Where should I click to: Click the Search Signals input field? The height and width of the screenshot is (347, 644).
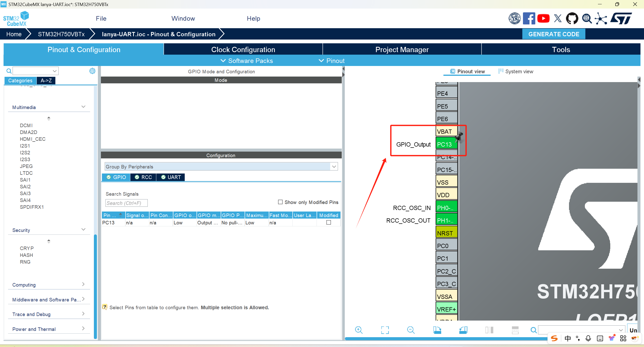coord(126,203)
